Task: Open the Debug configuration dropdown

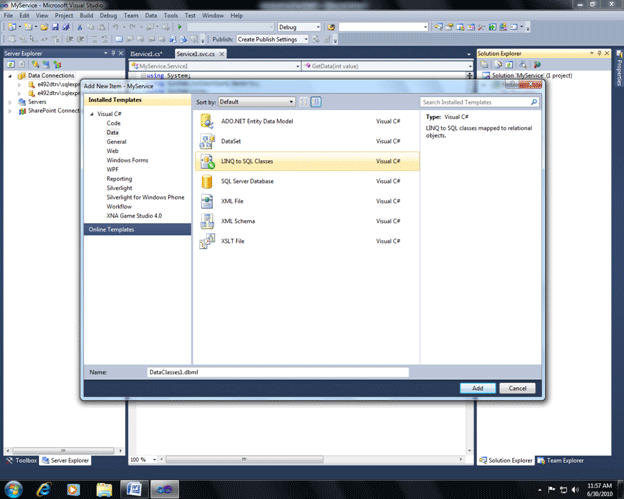Action: tap(299, 27)
